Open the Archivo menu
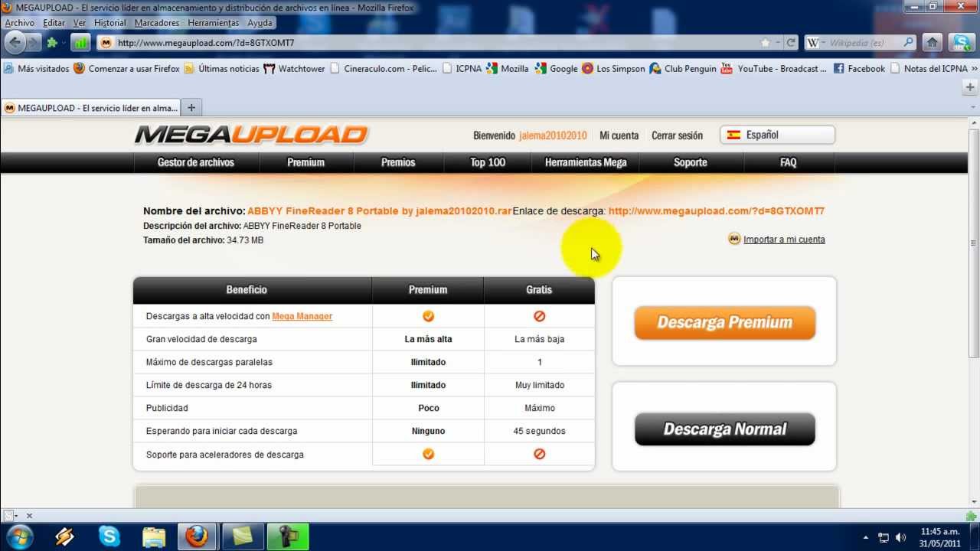Viewport: 980px width, 551px height. click(19, 23)
